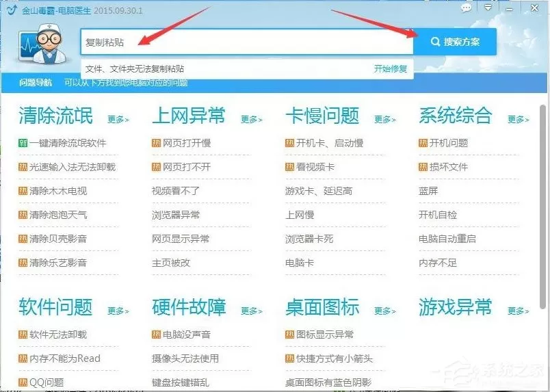Open the 电脑自动重启 entry
This screenshot has width=550, height=392.
(447, 239)
